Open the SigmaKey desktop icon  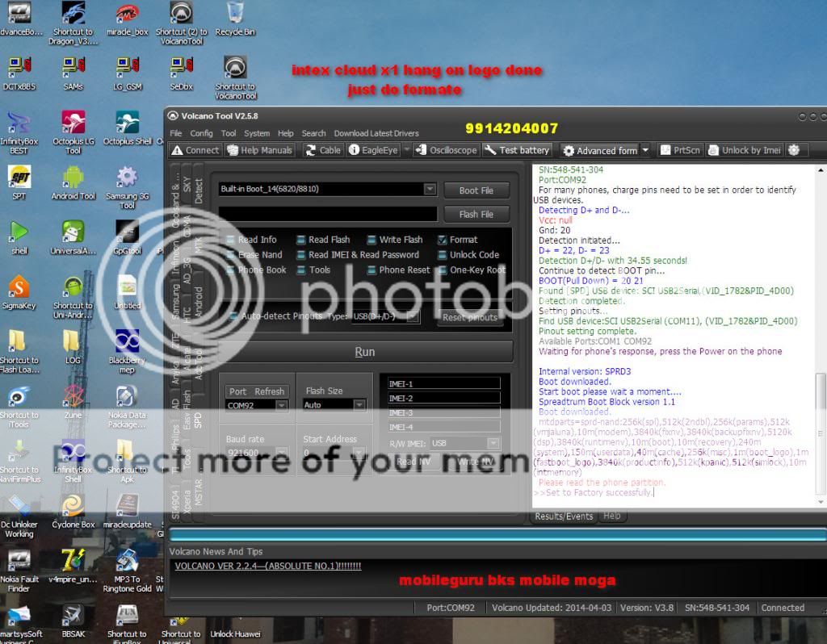(x=19, y=292)
